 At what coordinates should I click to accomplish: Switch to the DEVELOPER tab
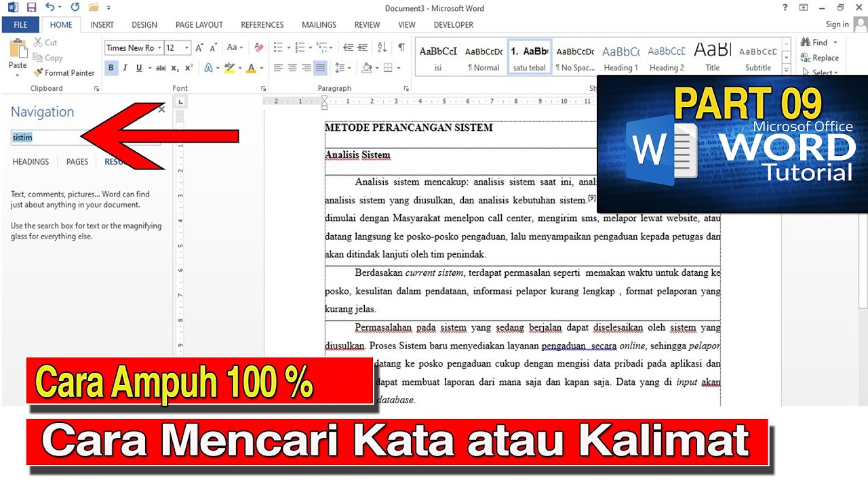click(454, 24)
